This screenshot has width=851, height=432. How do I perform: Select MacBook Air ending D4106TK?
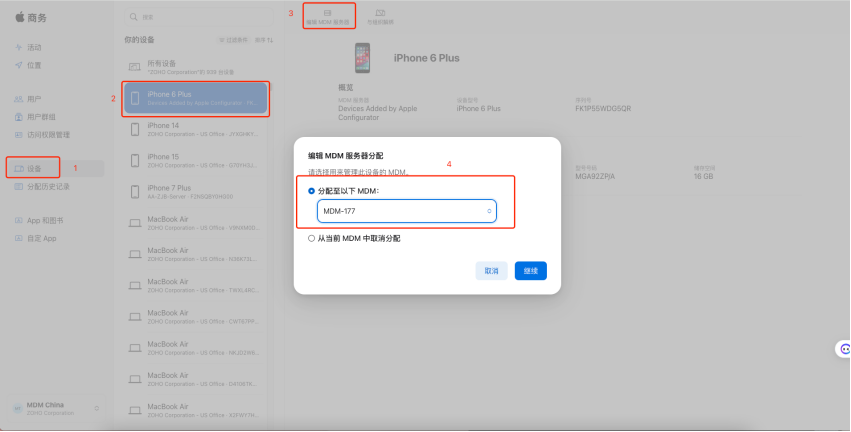[196, 379]
